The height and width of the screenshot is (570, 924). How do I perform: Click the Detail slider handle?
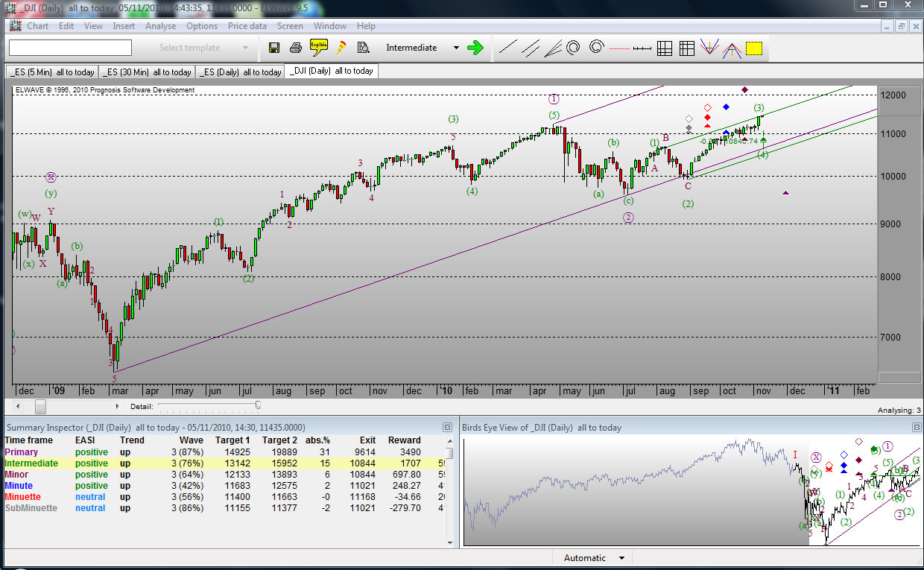click(258, 405)
